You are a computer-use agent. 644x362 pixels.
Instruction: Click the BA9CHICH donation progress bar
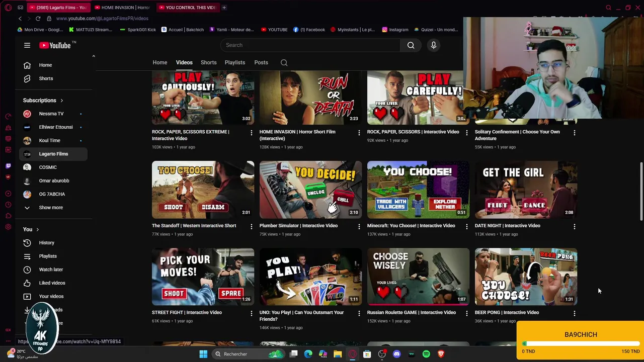coord(580,344)
